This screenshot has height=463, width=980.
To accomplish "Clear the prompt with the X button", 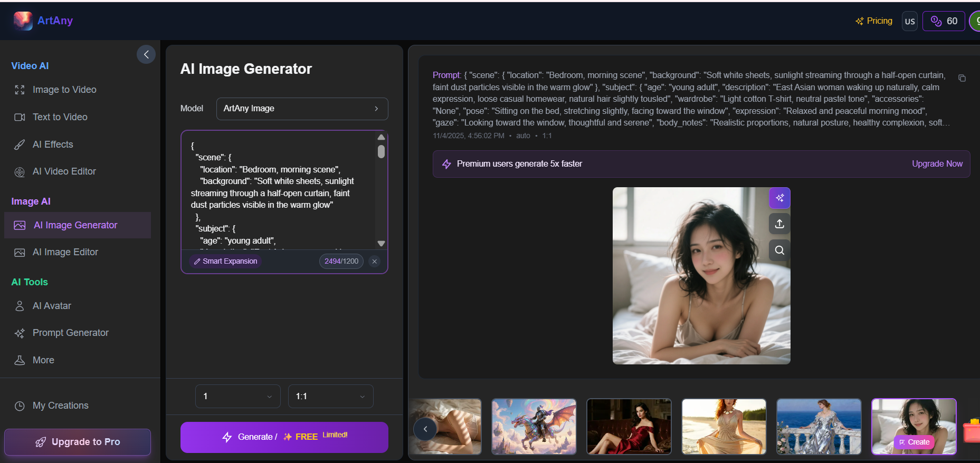I will click(374, 261).
